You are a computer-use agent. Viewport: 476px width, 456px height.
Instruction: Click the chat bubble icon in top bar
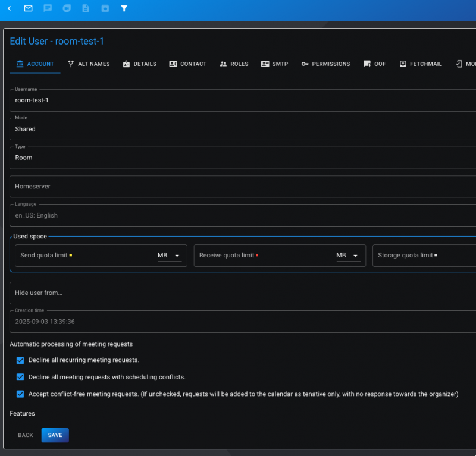click(48, 8)
